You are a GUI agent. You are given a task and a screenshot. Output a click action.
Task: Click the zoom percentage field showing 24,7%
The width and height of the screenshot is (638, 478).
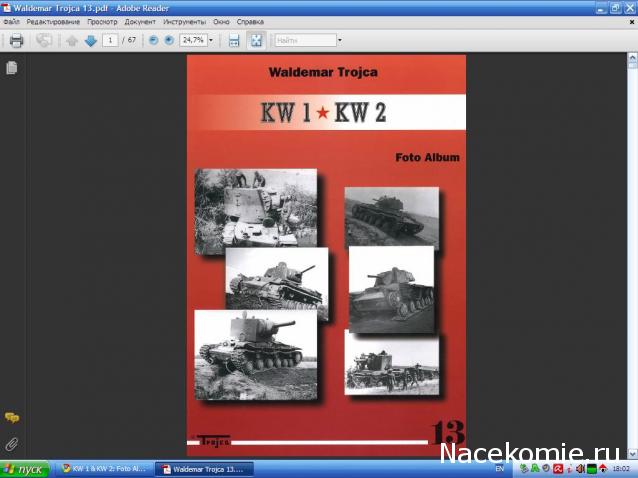click(x=194, y=40)
